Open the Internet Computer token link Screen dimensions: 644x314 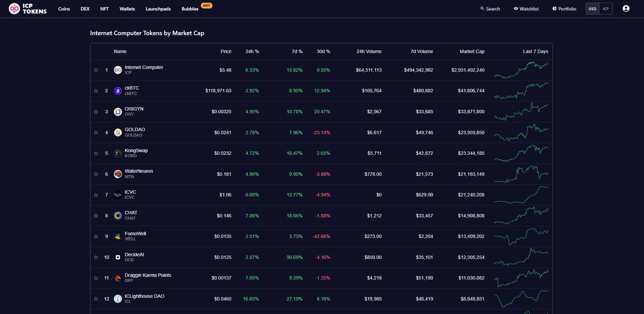click(144, 68)
